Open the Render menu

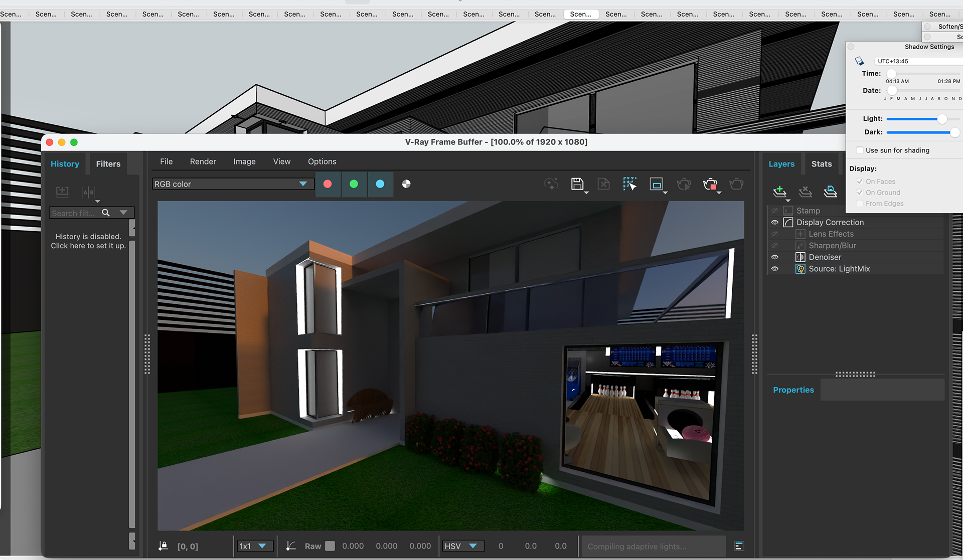[203, 161]
